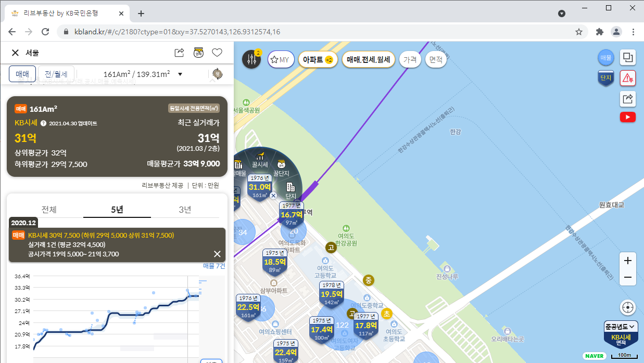Open the 161Am² / 139.31m² area dropdown
644x363 pixels.
click(143, 74)
